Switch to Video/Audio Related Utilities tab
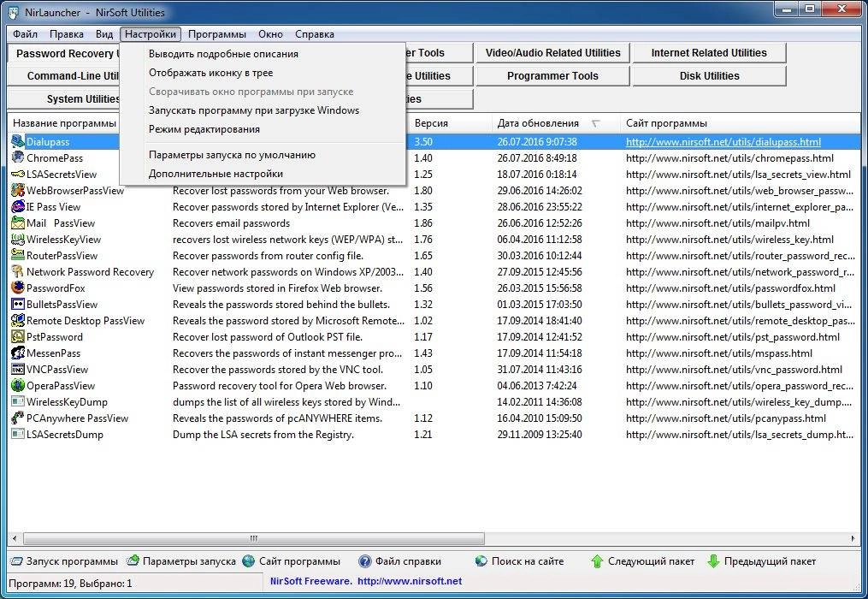 552,53
